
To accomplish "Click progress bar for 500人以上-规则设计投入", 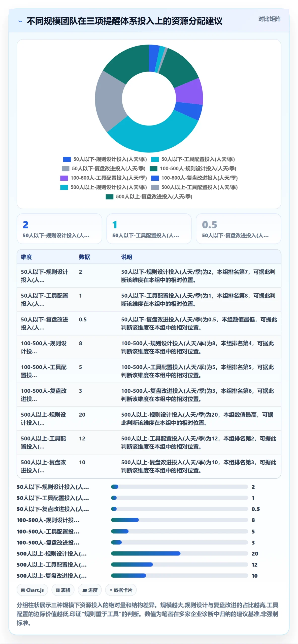I will point(180,553).
